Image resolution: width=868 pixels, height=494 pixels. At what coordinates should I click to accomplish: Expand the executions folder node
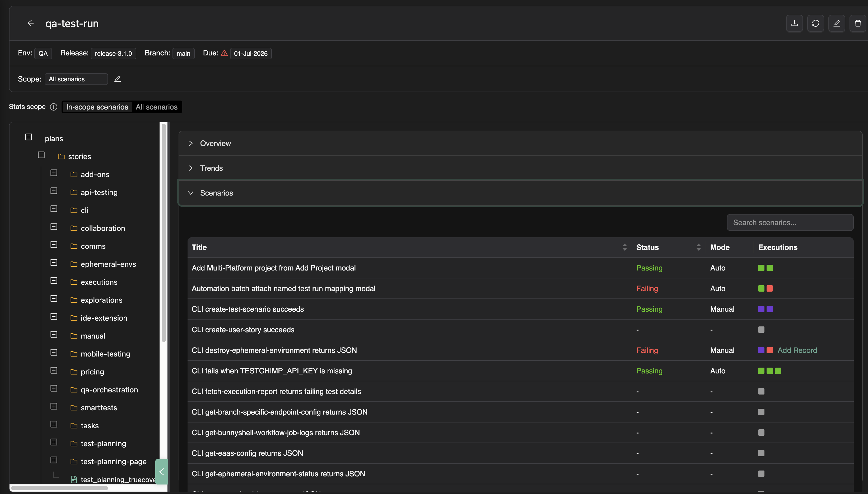[x=54, y=281]
